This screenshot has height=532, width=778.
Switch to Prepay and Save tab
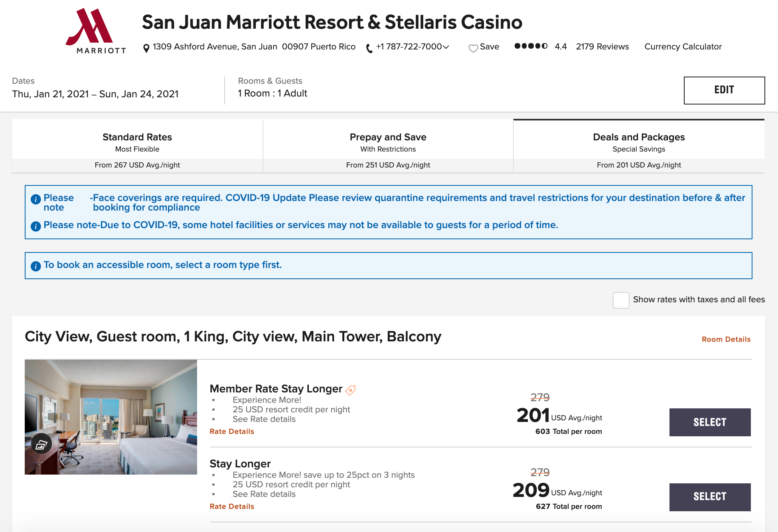pyautogui.click(x=388, y=146)
